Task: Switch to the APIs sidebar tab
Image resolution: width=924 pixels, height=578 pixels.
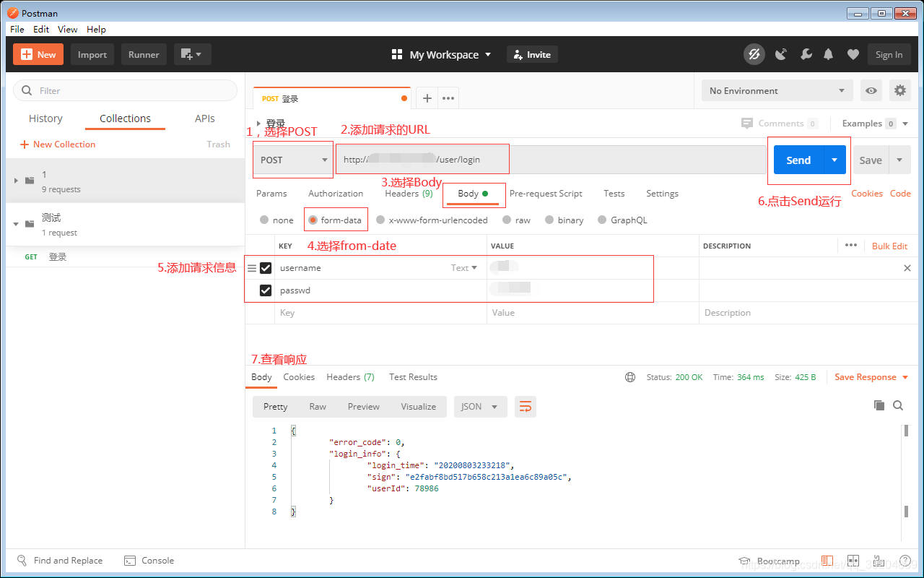Action: pos(205,118)
